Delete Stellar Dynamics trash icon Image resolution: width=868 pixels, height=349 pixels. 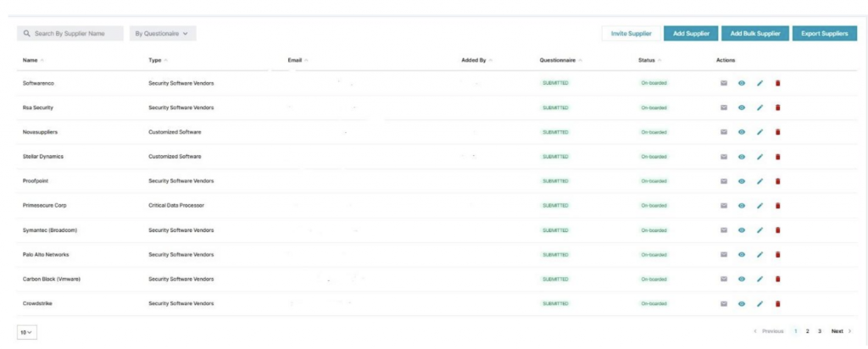778,157
